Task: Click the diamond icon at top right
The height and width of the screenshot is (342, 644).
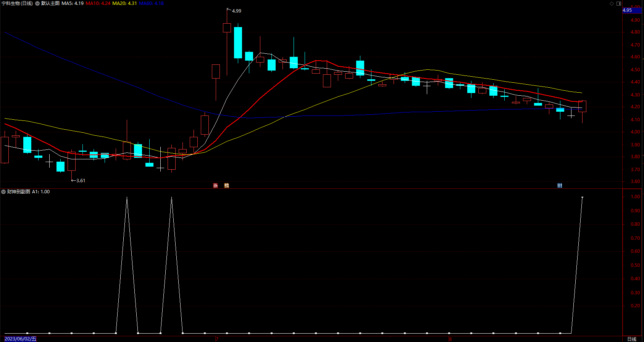Action: click(612, 3)
